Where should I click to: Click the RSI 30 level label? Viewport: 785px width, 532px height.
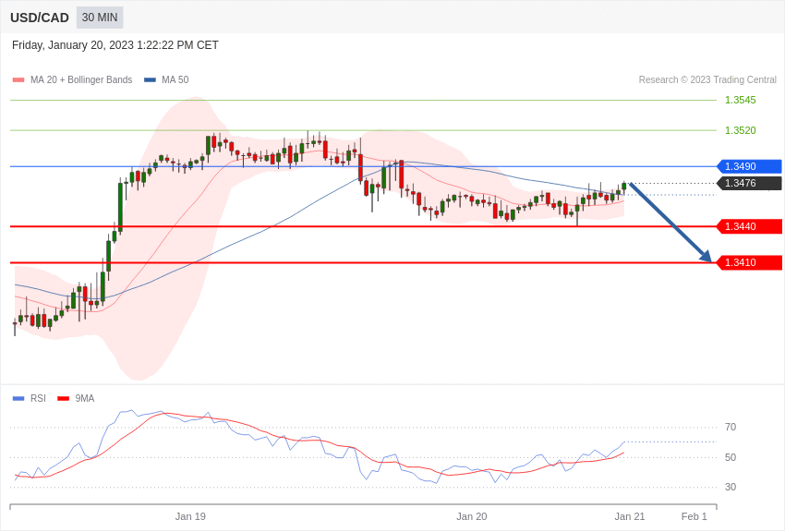[731, 487]
